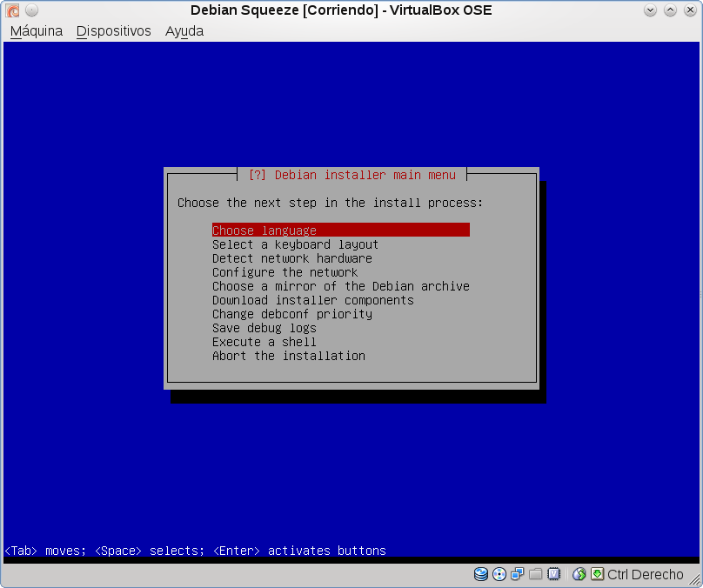Viewport: 703px width, 588px height.
Task: Click the hard disk activity icon
Action: tap(480, 574)
